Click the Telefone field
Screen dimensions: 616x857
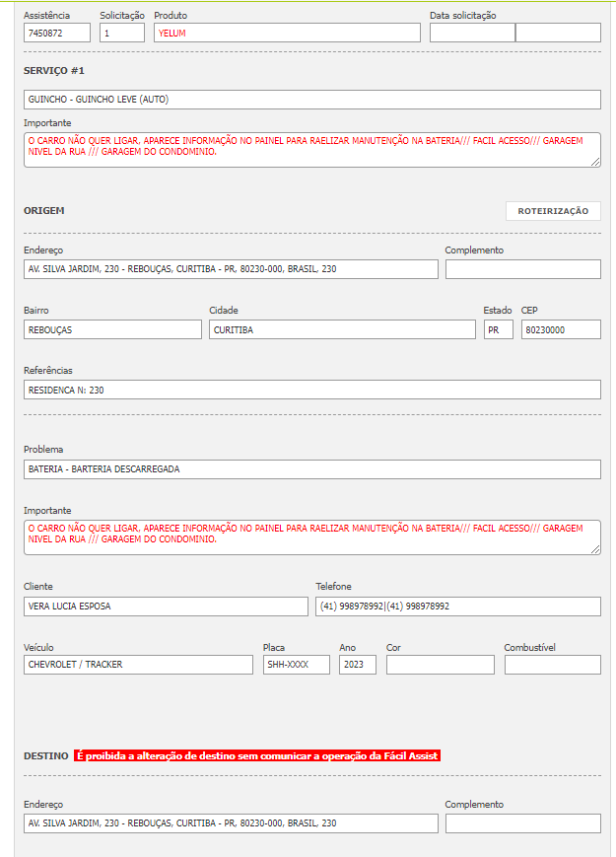click(x=457, y=607)
